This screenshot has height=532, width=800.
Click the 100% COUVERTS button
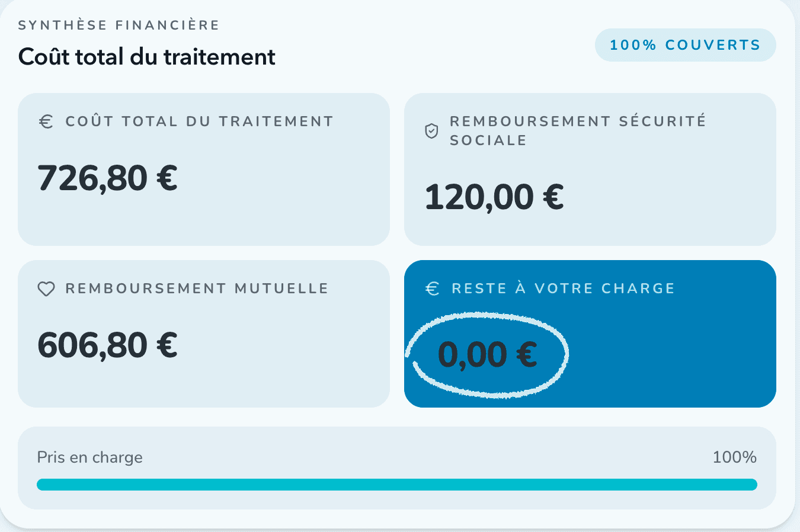click(685, 44)
